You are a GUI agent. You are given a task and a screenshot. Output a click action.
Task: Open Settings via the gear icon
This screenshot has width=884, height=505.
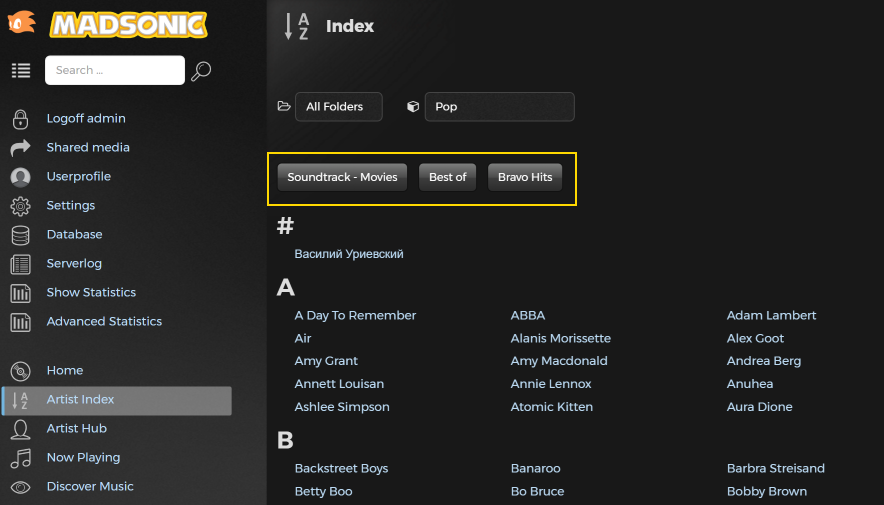[20, 206]
